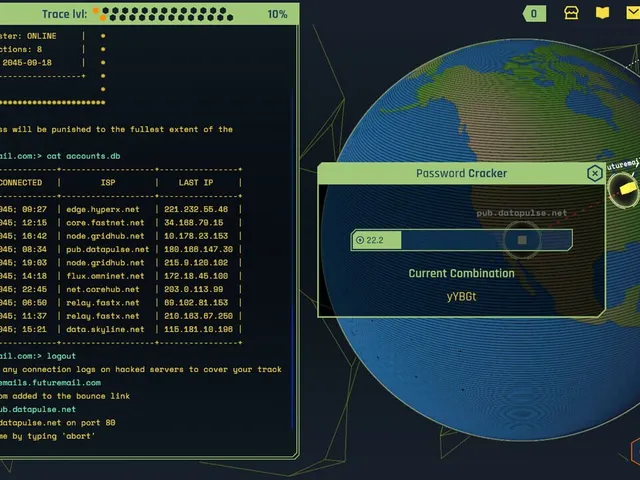Click terminal line ending 'on port 80'
Screen dimensions: 640x480
[x=58, y=423]
